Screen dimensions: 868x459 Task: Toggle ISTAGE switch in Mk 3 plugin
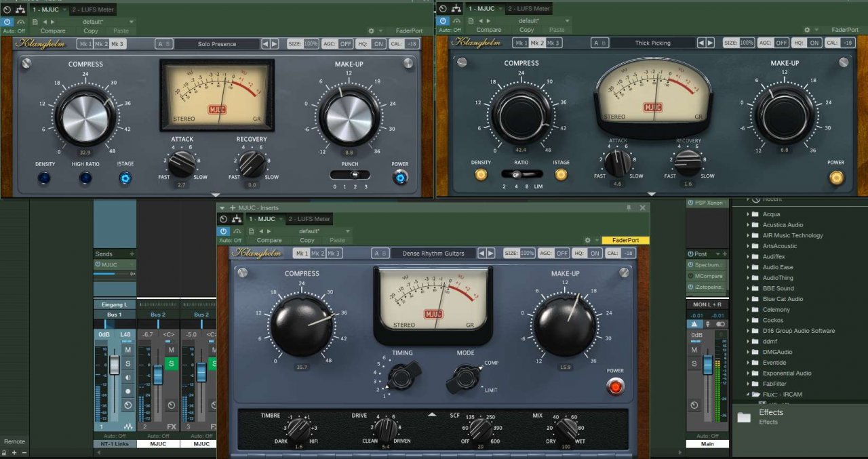coord(125,178)
